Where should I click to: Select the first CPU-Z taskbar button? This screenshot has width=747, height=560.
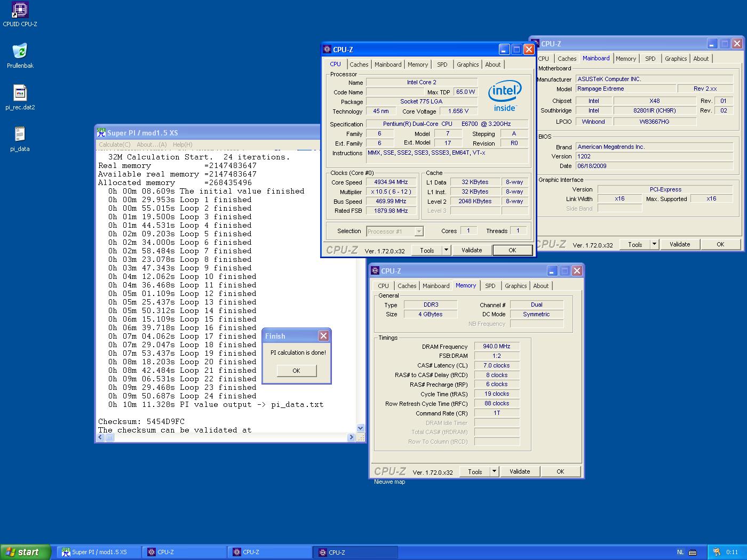(x=185, y=552)
